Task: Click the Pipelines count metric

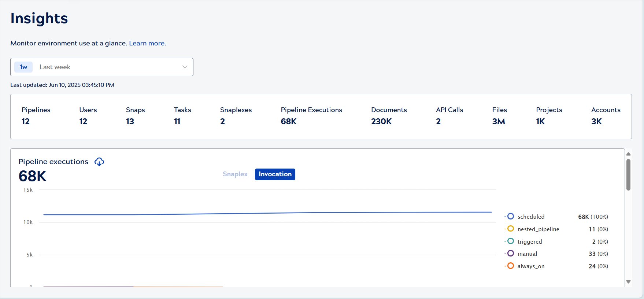Action: 36,115
